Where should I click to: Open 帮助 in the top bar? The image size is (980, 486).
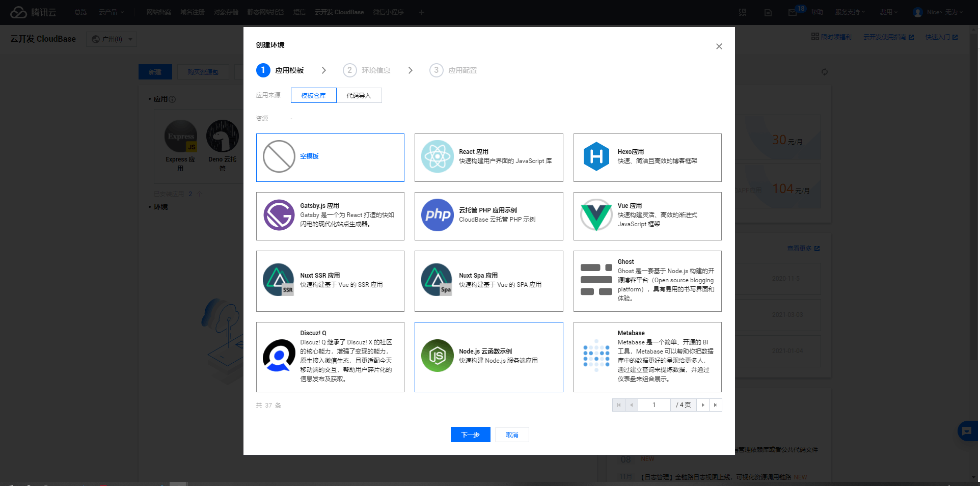point(817,12)
